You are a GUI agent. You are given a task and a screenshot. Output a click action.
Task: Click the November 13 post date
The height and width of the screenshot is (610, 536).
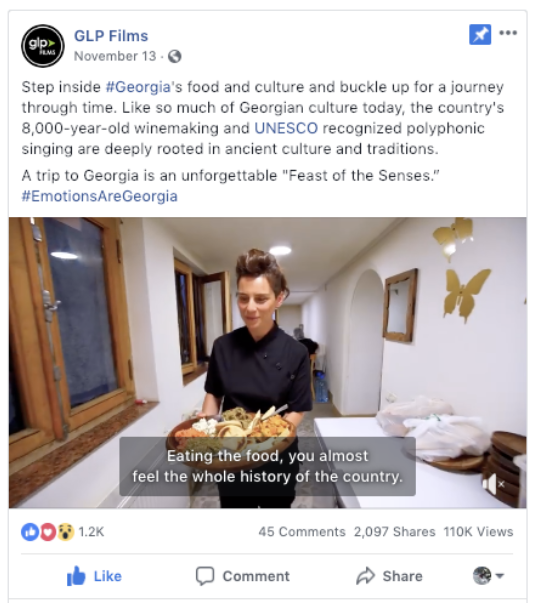(115, 56)
